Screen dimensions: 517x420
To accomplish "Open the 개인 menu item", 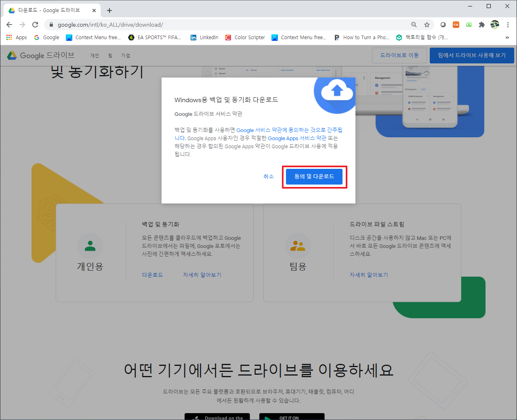I will click(95, 56).
